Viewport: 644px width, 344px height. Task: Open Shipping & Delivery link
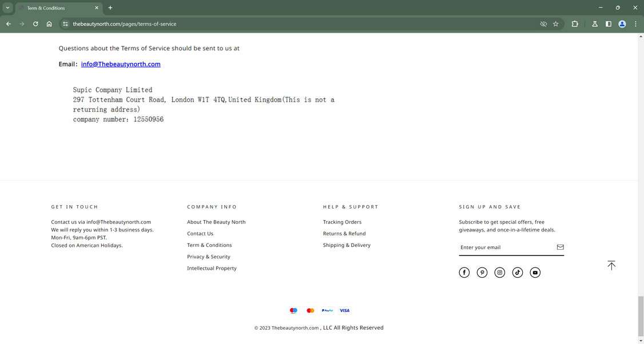[x=347, y=245]
